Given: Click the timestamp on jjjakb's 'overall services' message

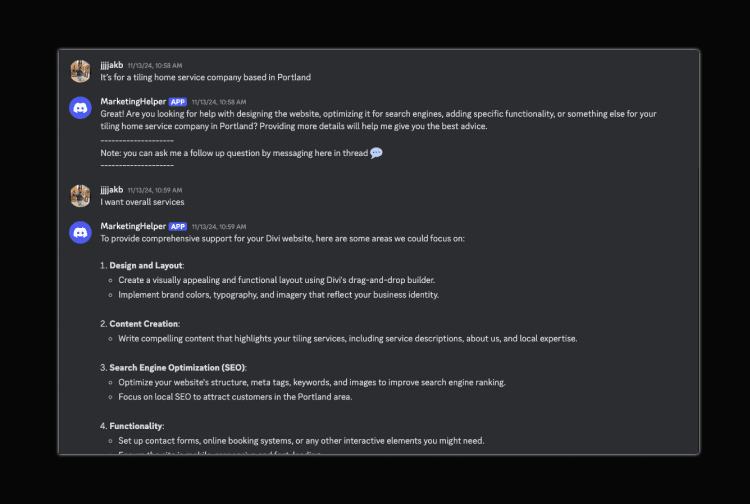Looking at the screenshot, I should 155,190.
